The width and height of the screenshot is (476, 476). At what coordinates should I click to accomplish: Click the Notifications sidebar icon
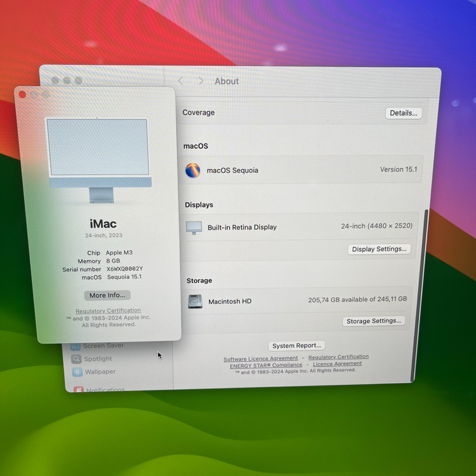(x=79, y=390)
